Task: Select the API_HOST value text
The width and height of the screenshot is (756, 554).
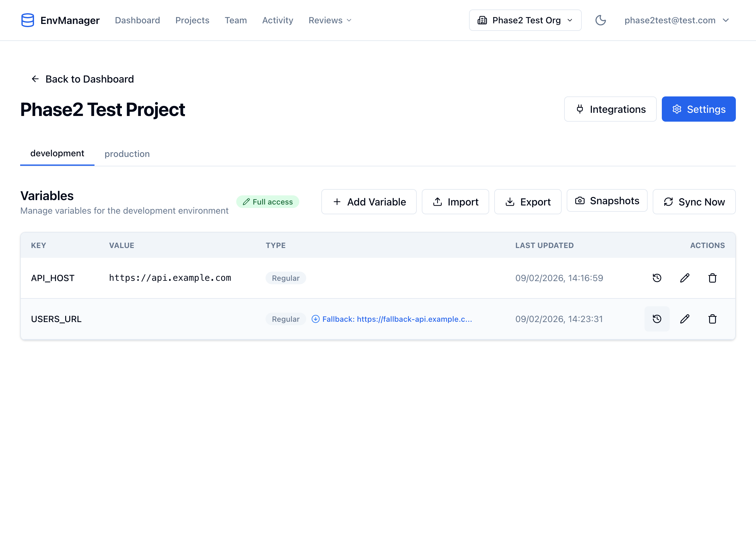Action: 170,278
